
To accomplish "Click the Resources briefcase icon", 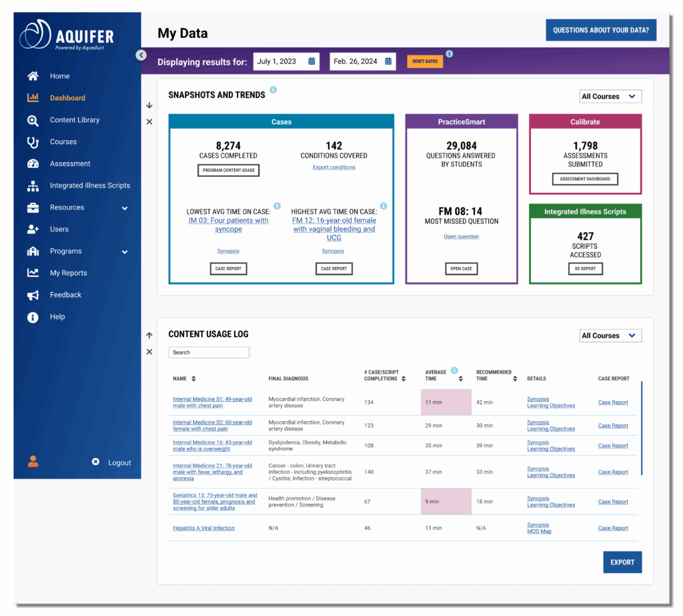I will click(x=33, y=208).
